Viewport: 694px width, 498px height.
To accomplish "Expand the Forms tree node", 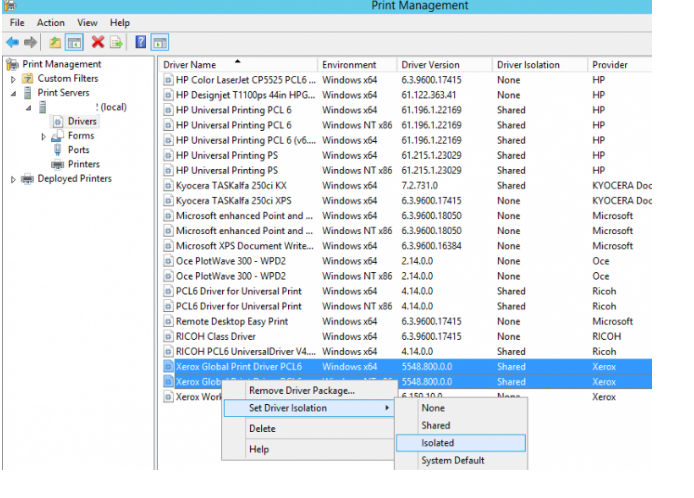I will (x=43, y=136).
